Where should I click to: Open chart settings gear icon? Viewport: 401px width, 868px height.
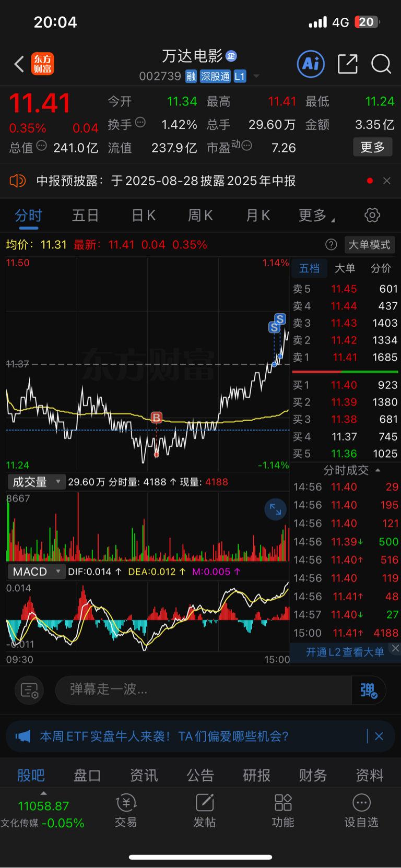pyautogui.click(x=372, y=215)
